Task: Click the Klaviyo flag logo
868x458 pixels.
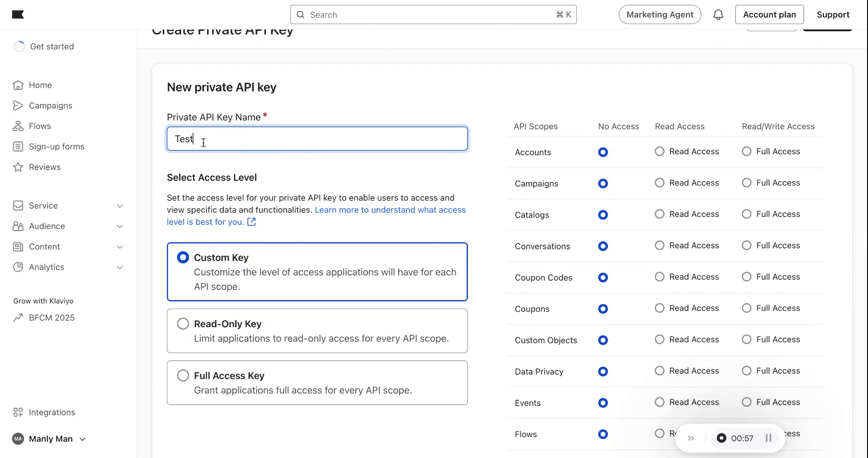Action: [x=18, y=14]
